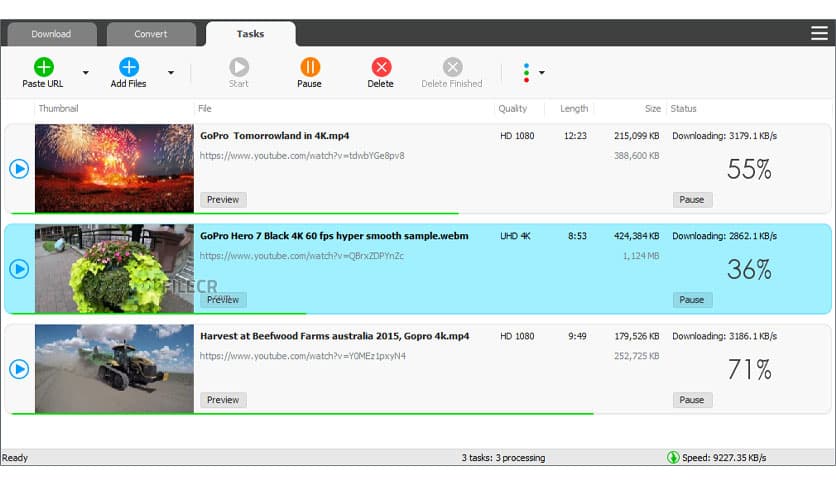Sort by the Size column header

pyautogui.click(x=653, y=109)
